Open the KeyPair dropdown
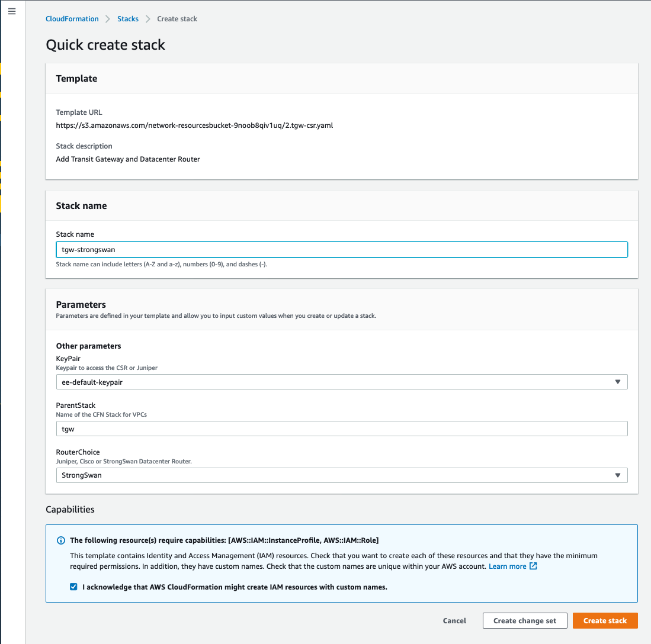651x644 pixels. point(341,382)
